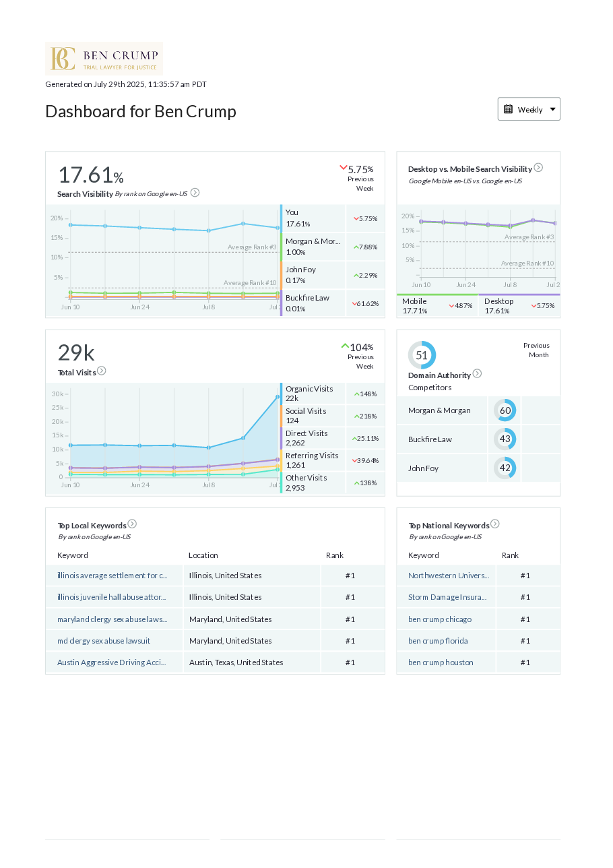This screenshot has height=868, width=613.
Task: Click the Ben Crump logo
Action: (x=104, y=59)
